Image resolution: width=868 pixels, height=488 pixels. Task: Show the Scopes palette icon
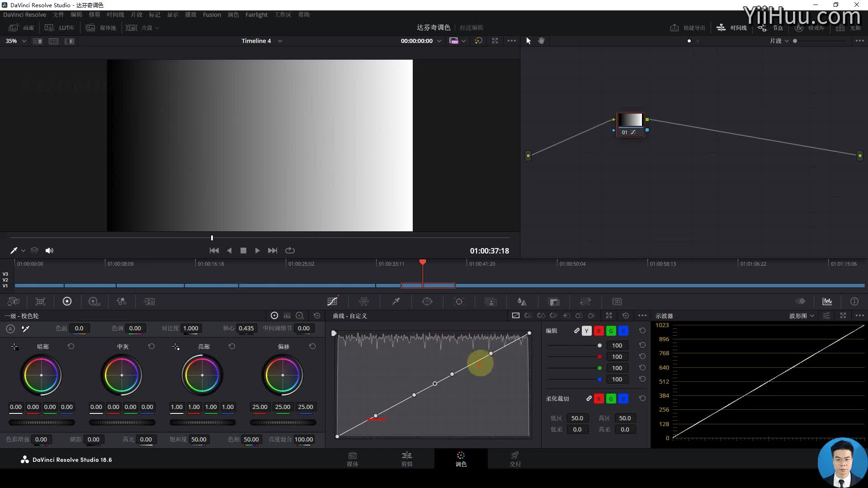pos(827,301)
